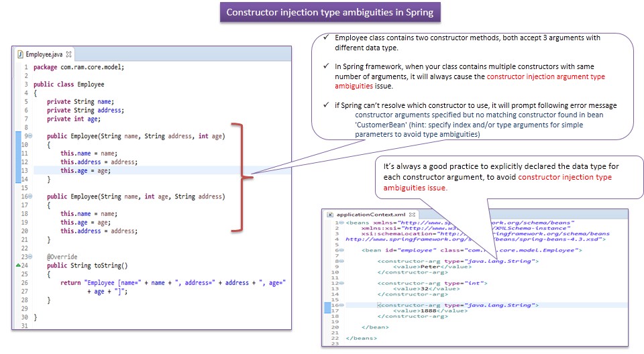Click line number 30 in Employee.java ruler
This screenshot has height=354, width=644.
click(24, 317)
